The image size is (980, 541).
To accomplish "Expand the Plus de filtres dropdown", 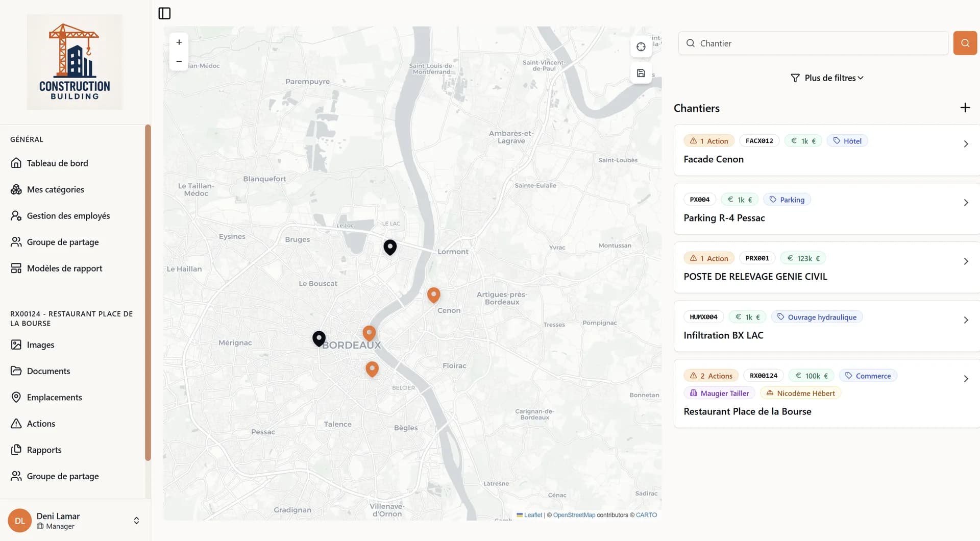I will (x=827, y=78).
